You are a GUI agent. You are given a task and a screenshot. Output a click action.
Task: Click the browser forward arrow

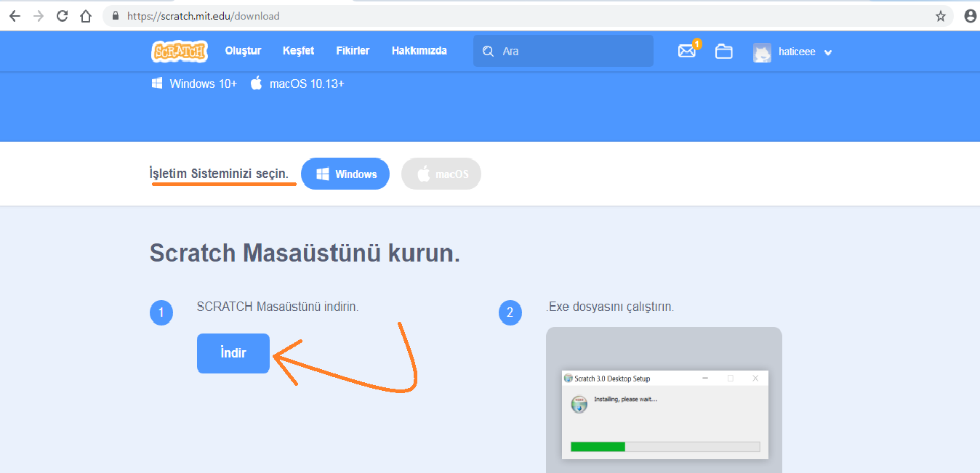[x=39, y=15]
